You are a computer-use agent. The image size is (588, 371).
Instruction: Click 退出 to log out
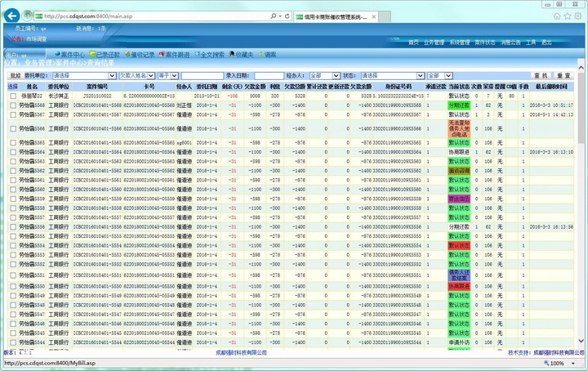click(546, 42)
